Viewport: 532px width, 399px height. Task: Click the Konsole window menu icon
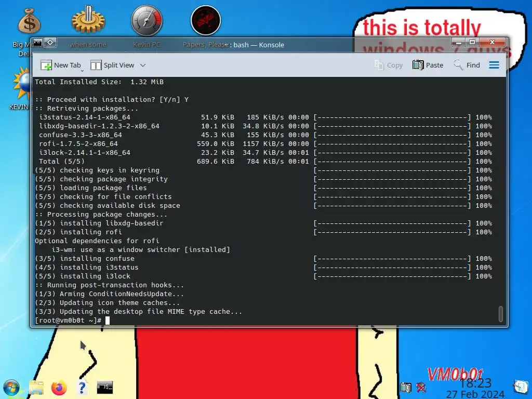[37, 43]
